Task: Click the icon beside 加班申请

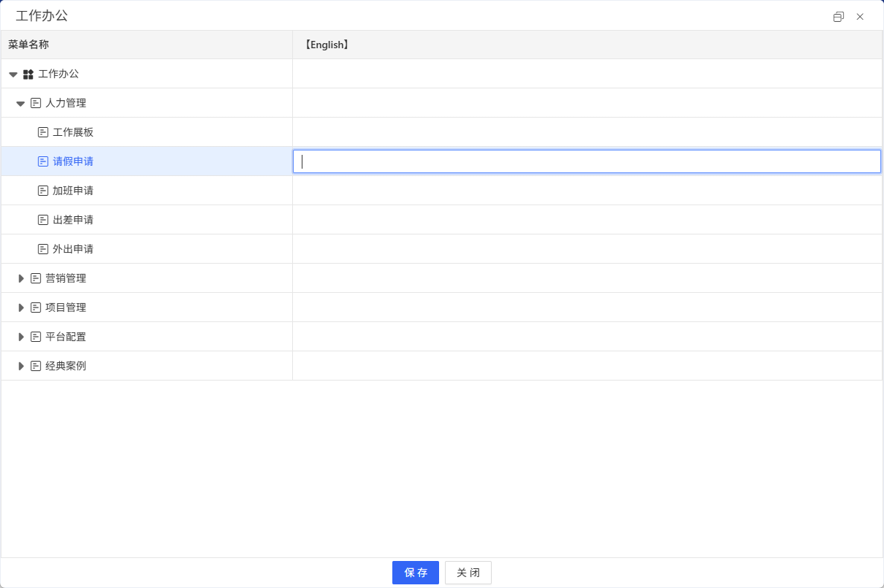Action: (43, 191)
